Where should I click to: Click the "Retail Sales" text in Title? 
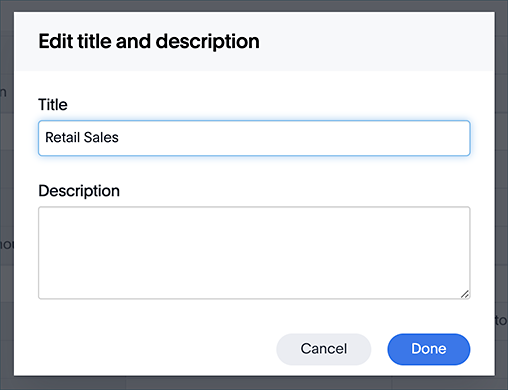click(82, 137)
